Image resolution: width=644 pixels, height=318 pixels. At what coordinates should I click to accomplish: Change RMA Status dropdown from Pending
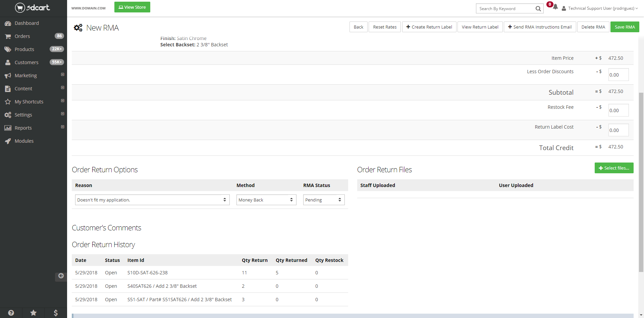point(323,200)
